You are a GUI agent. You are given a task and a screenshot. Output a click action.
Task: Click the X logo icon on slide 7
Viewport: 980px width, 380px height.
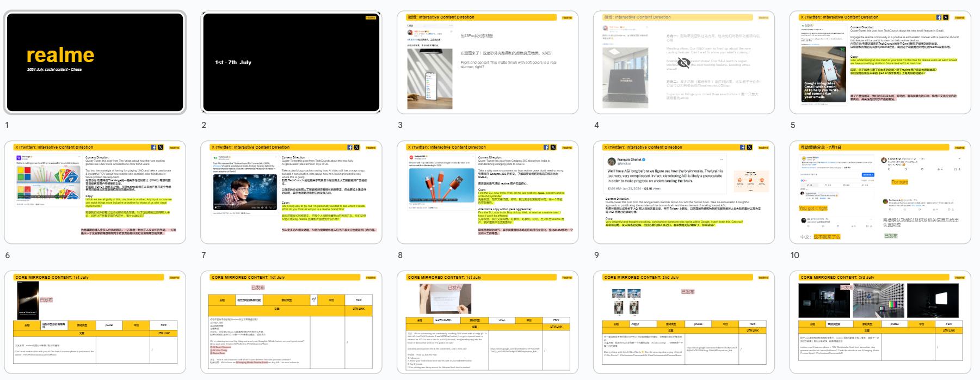(x=356, y=148)
